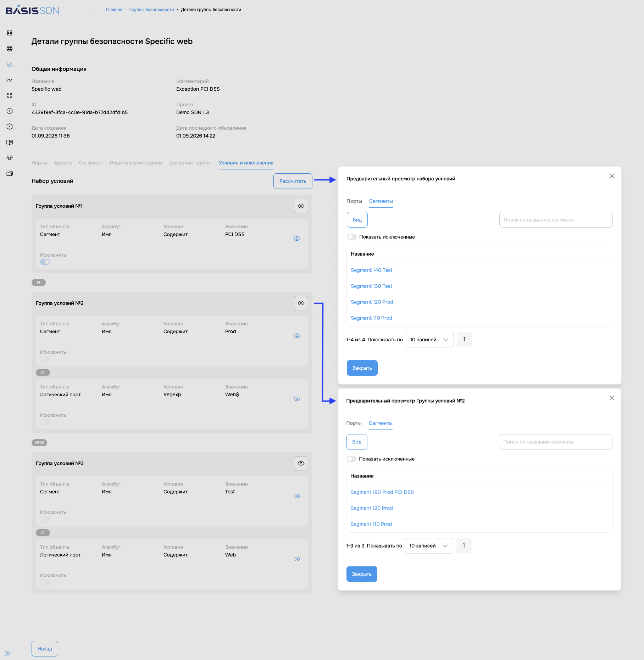The image size is (644, 660).
Task: Toggle Исключить for Test condition
Action: [x=45, y=519]
